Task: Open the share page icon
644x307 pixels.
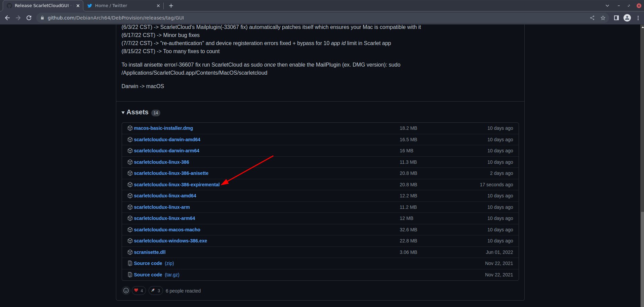Action: click(x=592, y=18)
